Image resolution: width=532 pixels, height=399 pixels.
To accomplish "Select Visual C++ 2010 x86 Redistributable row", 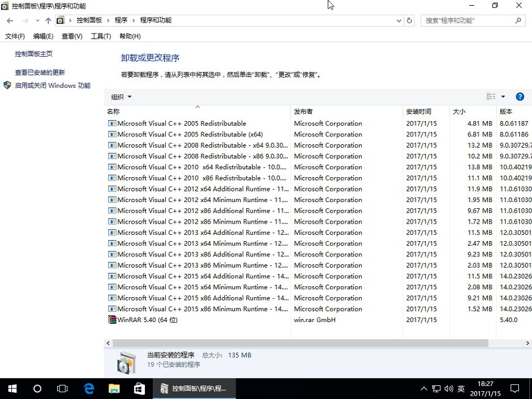I will click(318, 178).
